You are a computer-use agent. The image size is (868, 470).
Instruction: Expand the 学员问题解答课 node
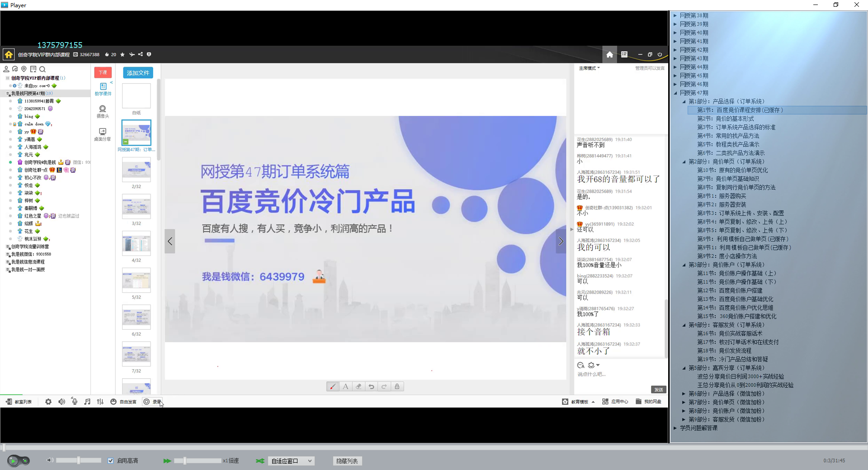point(675,428)
